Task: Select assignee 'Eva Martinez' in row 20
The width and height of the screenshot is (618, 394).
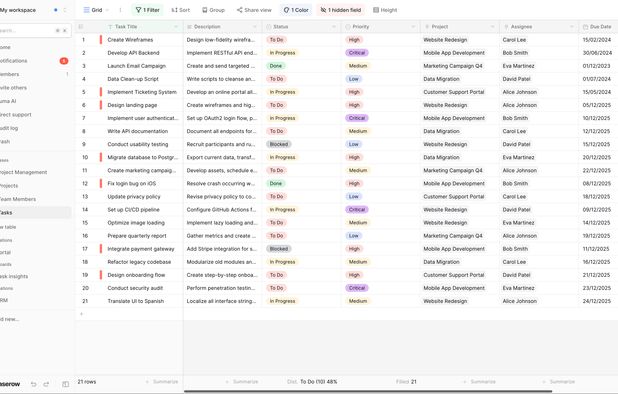Action: (x=518, y=288)
